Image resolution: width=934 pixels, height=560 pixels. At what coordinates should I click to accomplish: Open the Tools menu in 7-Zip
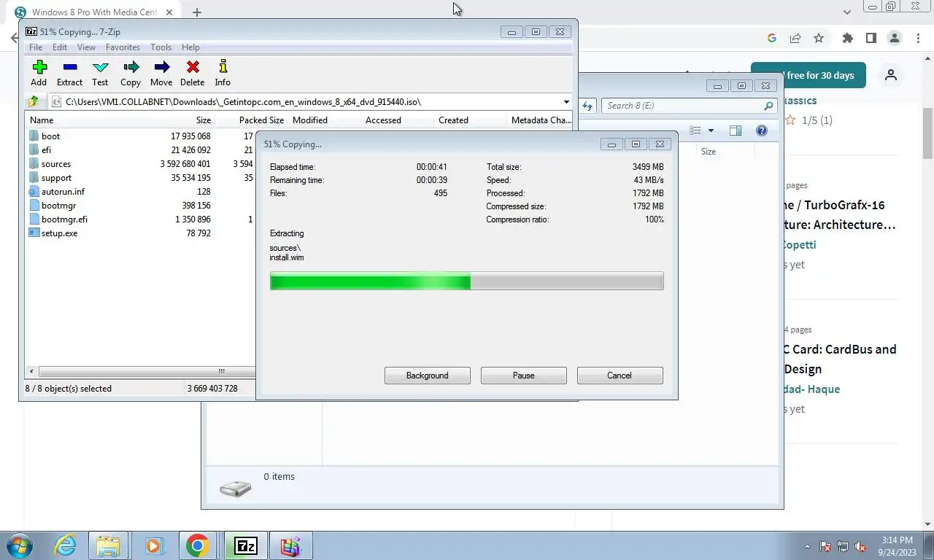161,47
